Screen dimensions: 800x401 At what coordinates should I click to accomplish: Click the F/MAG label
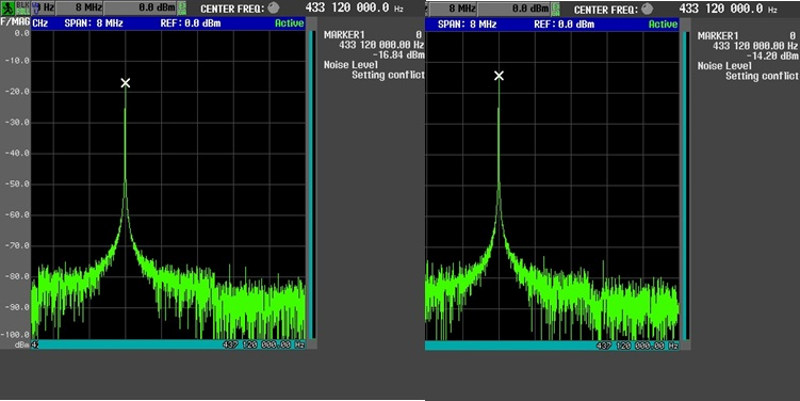15,22
